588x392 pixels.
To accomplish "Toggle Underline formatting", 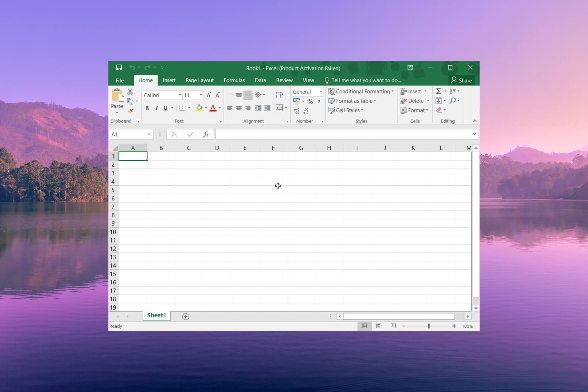I will (x=165, y=108).
